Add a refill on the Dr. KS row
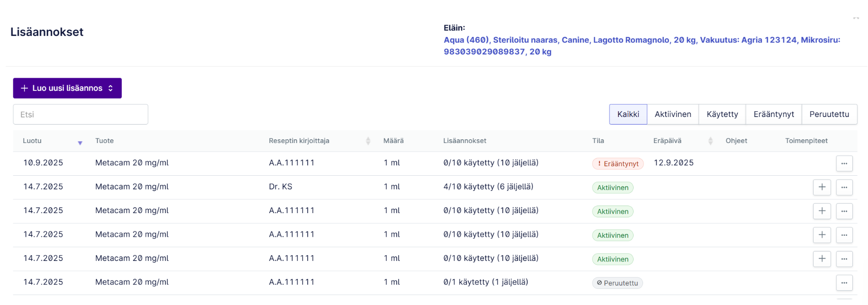The height and width of the screenshot is (305, 868). point(822,187)
